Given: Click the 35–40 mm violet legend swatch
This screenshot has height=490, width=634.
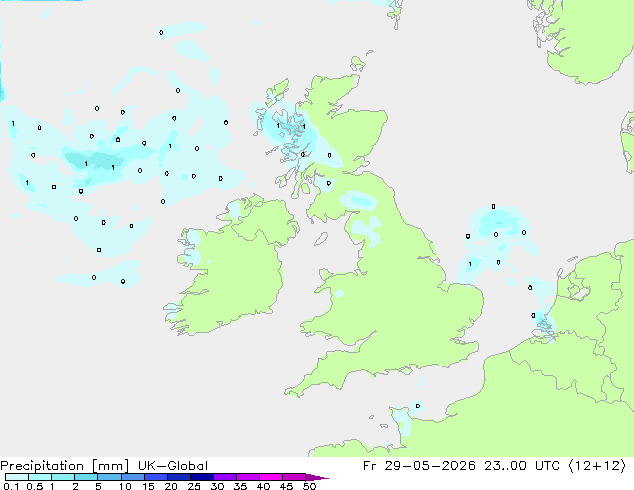Looking at the screenshot, I should point(248,477).
